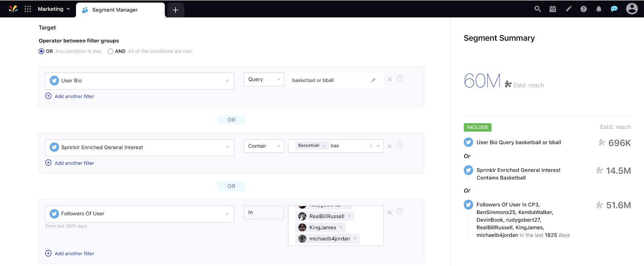Click the basketball or bball query field

click(335, 80)
